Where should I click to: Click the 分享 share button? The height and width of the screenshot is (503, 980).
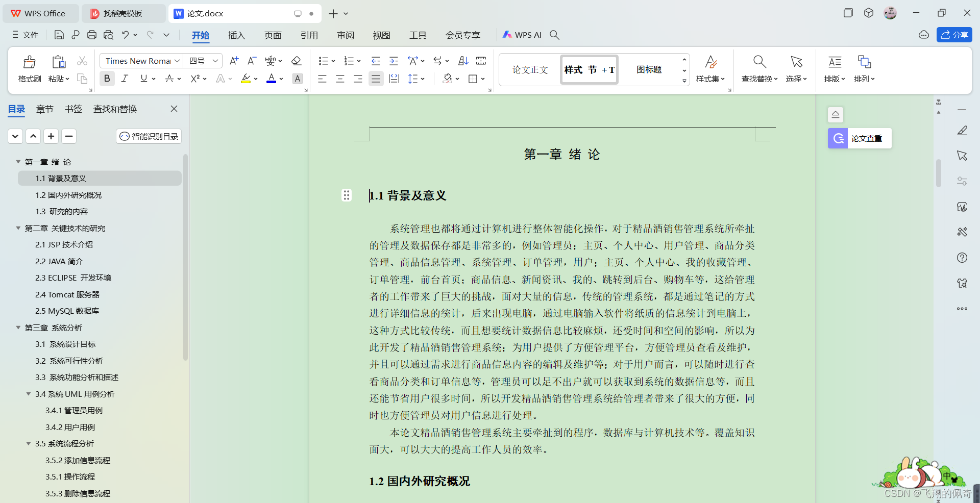click(954, 35)
